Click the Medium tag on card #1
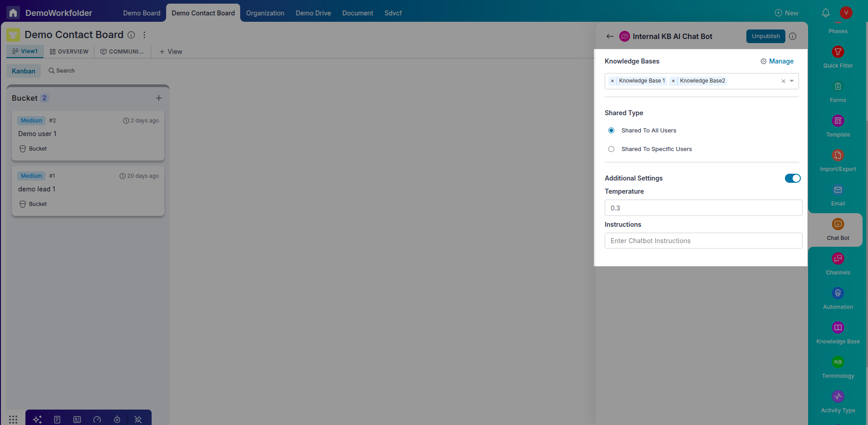Screen dimensions: 868x425 (x=31, y=176)
